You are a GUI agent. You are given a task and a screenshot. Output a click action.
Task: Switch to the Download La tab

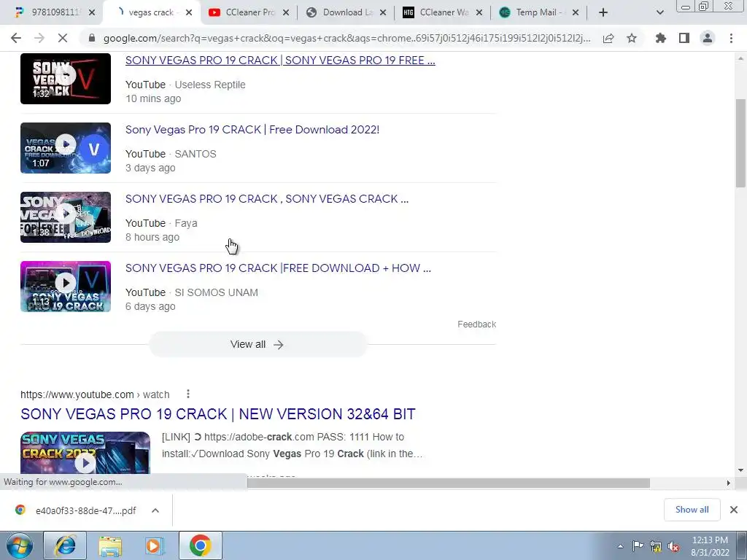pyautogui.click(x=347, y=12)
